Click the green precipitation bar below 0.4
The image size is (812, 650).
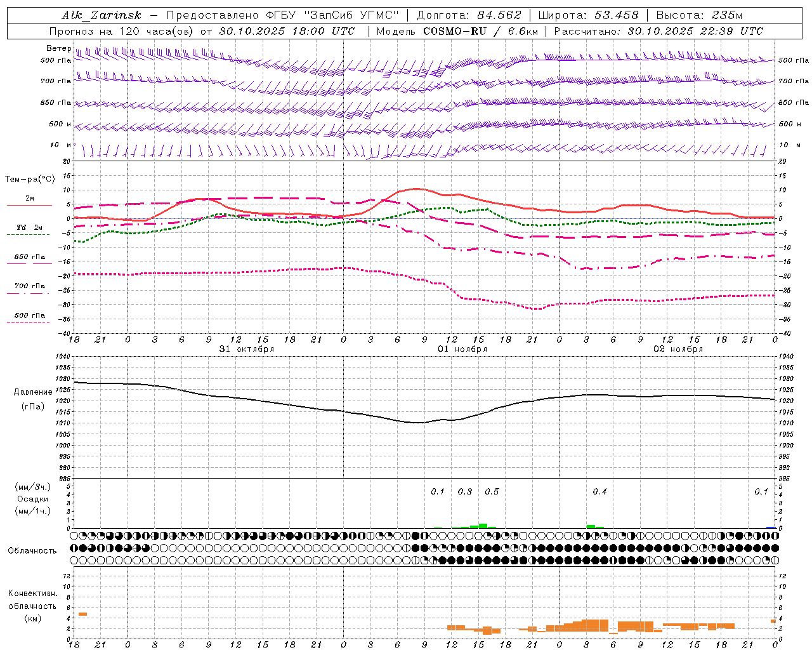[x=591, y=526]
